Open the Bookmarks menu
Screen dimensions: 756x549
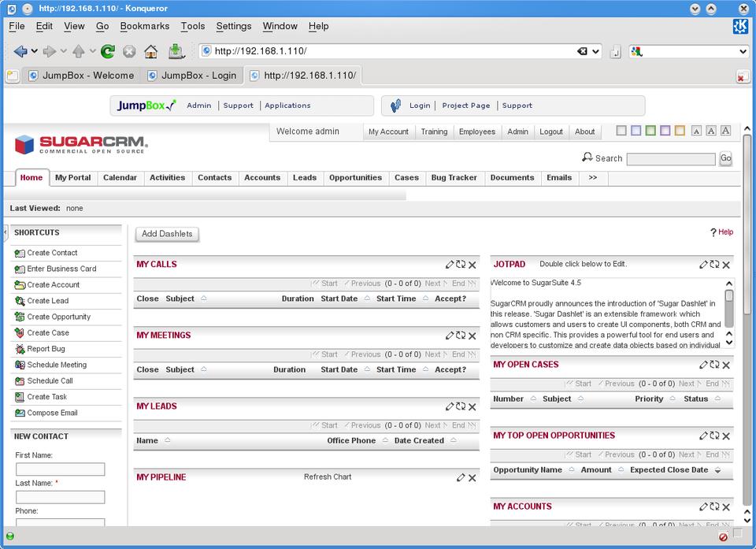[144, 26]
